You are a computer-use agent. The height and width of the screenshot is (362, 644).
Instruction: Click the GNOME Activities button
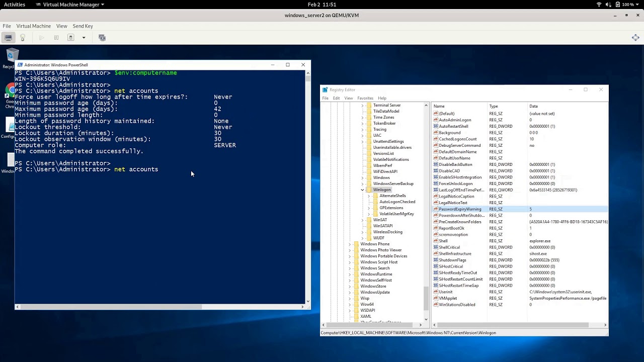pyautogui.click(x=15, y=5)
